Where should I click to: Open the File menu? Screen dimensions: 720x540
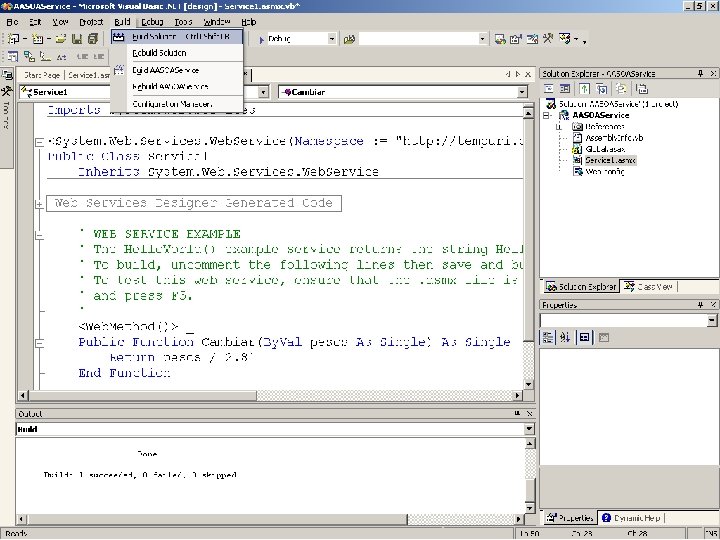coord(12,22)
